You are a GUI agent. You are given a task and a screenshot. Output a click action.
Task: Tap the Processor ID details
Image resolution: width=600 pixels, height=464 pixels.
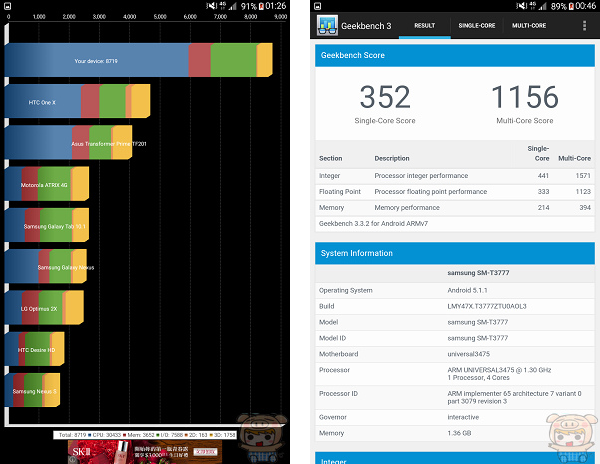pos(514,397)
